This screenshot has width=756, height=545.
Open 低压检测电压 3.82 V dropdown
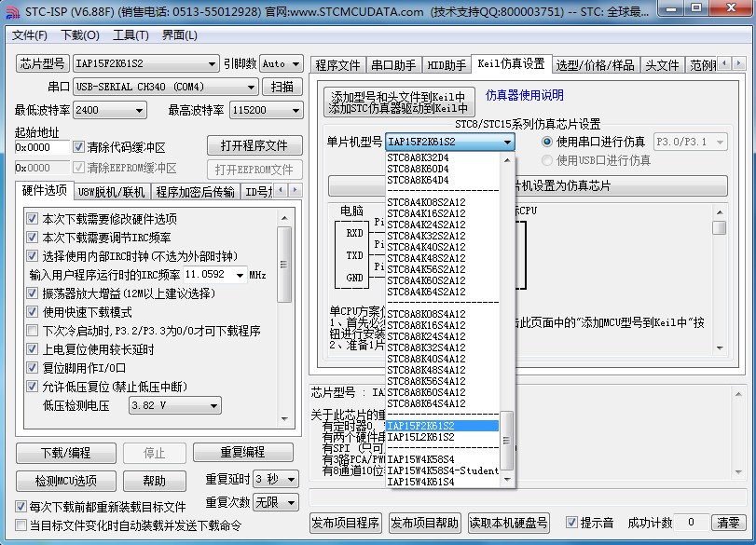[174, 405]
